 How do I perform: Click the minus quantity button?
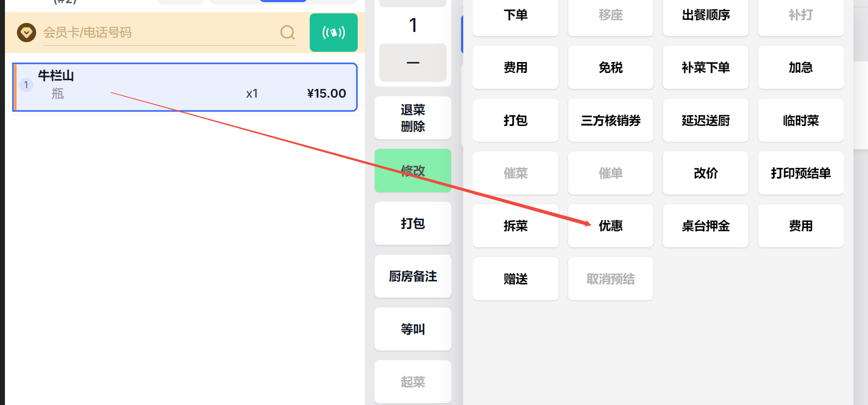pos(413,63)
